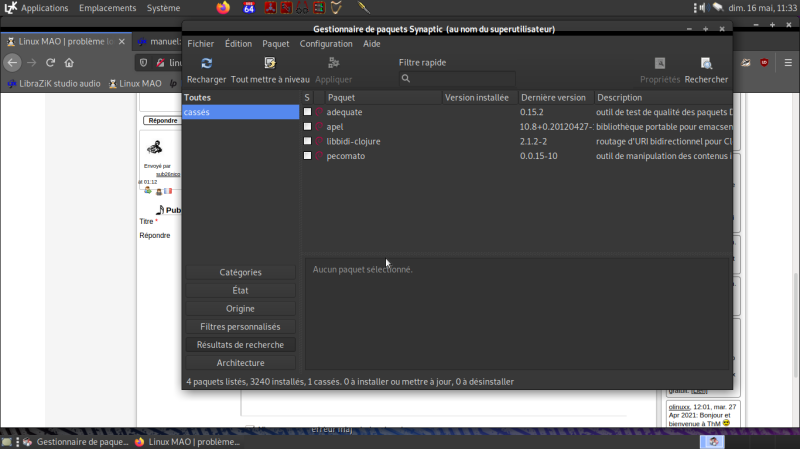Image resolution: width=800 pixels, height=449 pixels.
Task: Click the uBlock Origin red shield icon
Action: coord(764,63)
